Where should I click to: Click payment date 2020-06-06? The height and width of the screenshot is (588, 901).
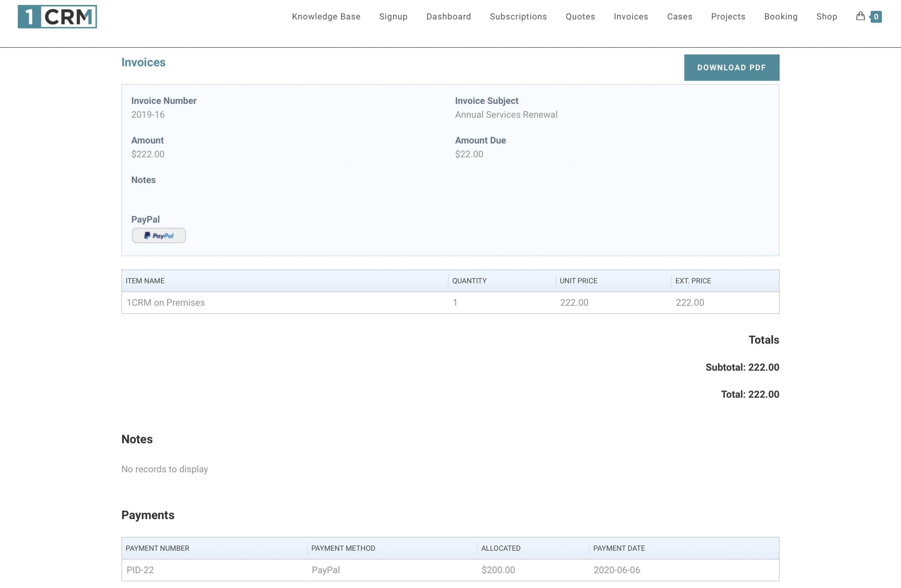[617, 570]
